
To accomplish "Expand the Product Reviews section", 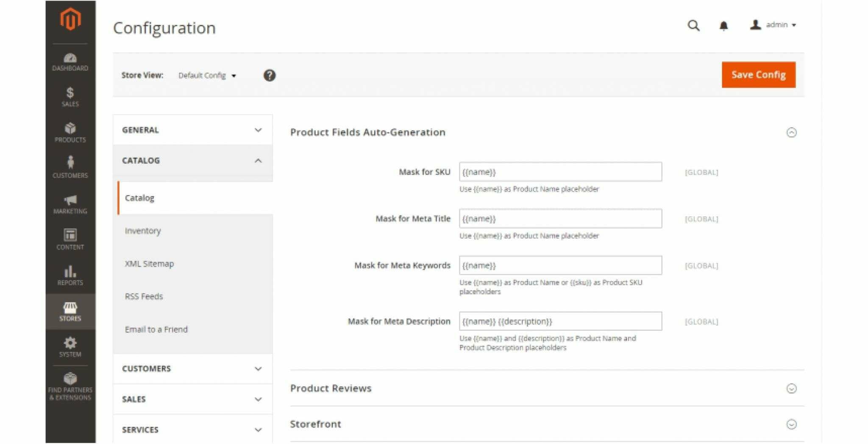I will (791, 389).
